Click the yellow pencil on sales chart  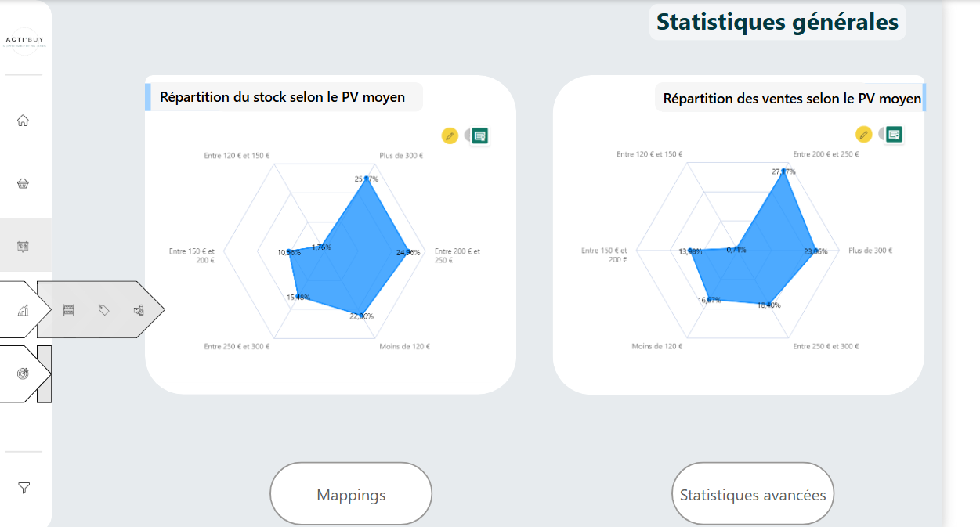863,135
